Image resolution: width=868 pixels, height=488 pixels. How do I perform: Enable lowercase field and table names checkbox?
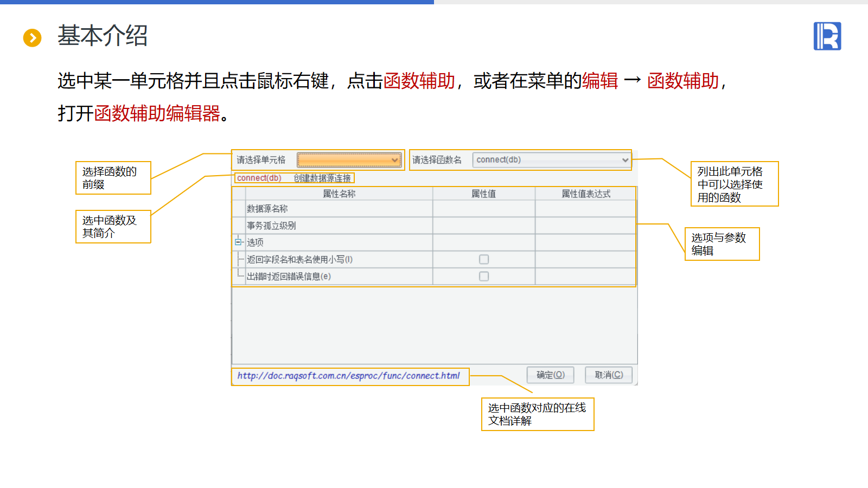tap(484, 260)
